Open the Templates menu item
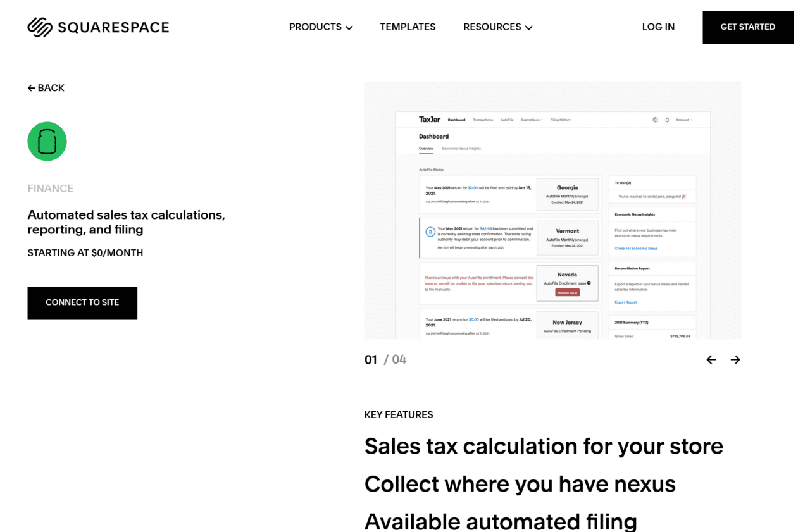 pyautogui.click(x=408, y=27)
